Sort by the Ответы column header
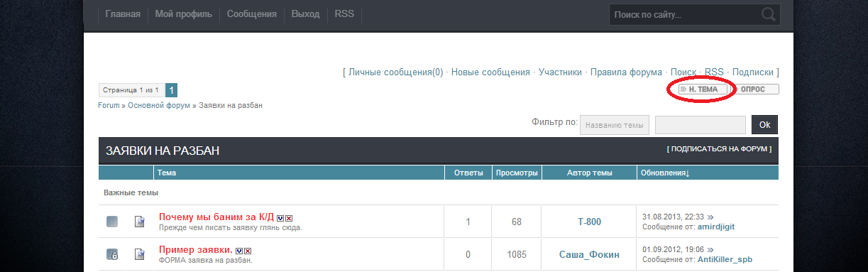Image resolution: width=868 pixels, height=272 pixels. coord(468,173)
